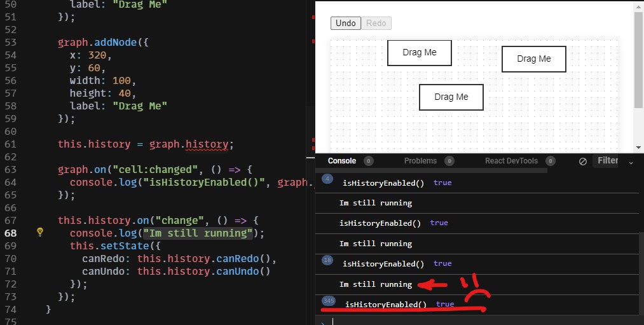Click the preview pane's vertical scrollbar thumb
Viewport: 644px width, 325px height.
pyautogui.click(x=638, y=60)
